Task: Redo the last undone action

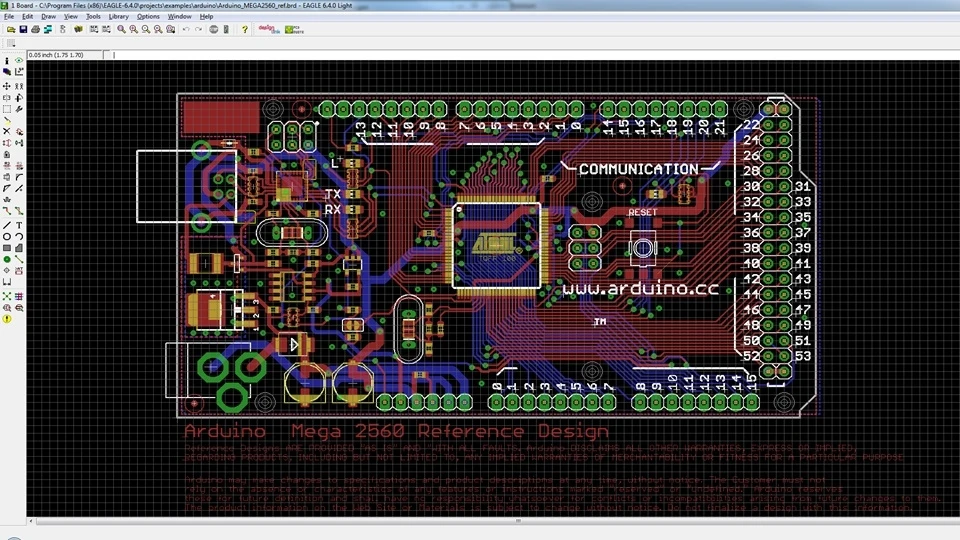Action: pos(198,29)
